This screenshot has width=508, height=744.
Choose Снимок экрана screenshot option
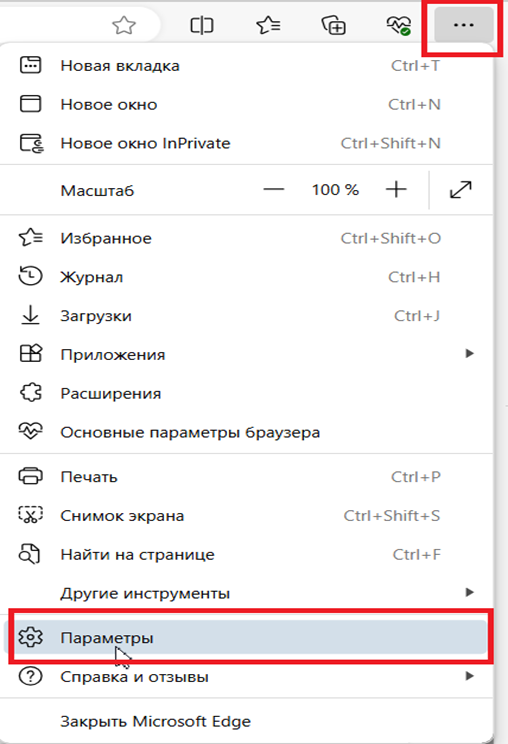[x=247, y=515]
